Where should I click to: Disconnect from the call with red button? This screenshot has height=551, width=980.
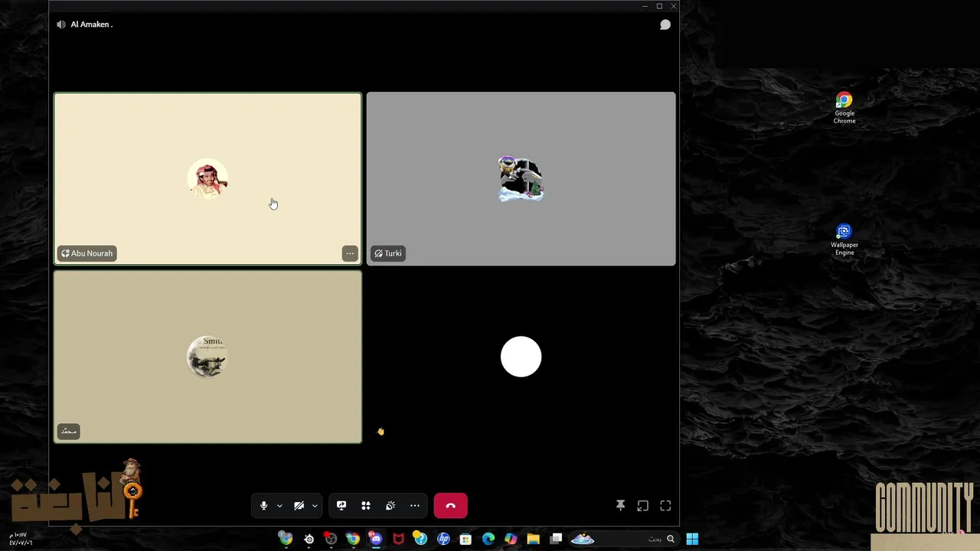(450, 506)
